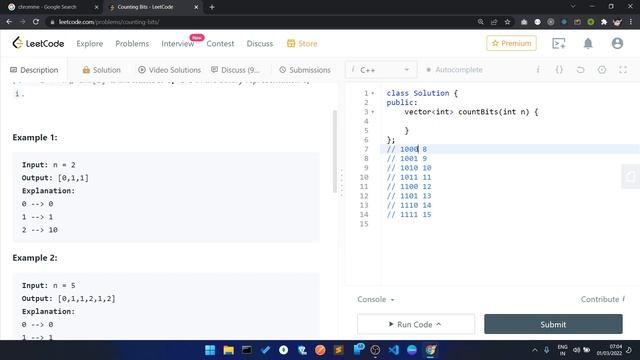Viewport: 640px width, 360px height.
Task: Go back to previous page
Action: pos(9,22)
